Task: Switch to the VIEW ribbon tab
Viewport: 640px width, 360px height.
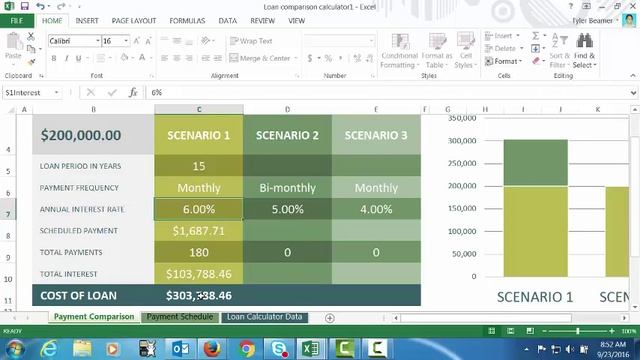Action: point(296,21)
